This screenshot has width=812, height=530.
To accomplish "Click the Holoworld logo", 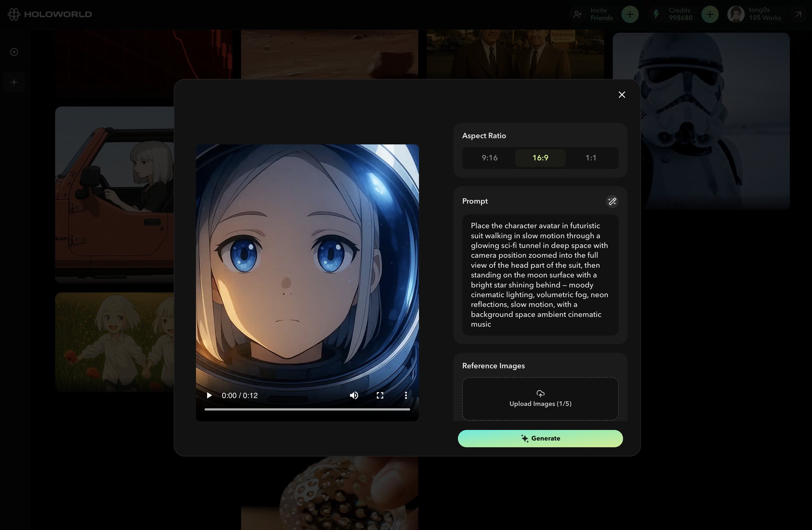I will [50, 14].
